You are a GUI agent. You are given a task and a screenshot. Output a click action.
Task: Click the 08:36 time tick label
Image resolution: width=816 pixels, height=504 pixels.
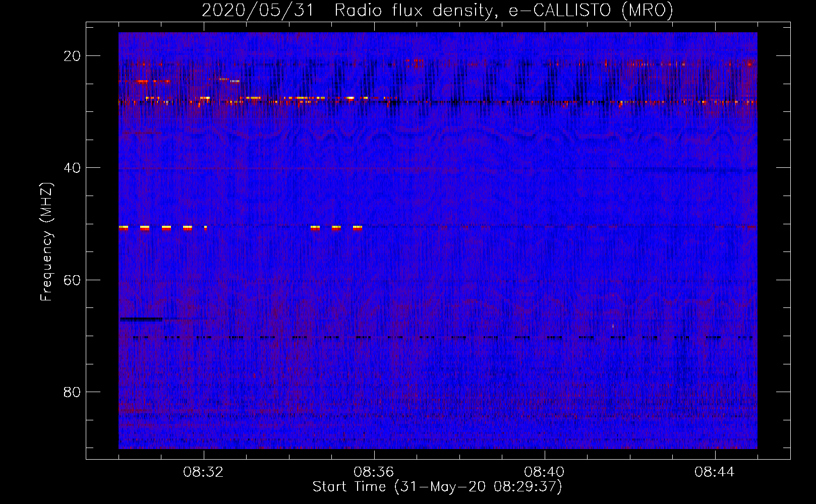pos(374,472)
